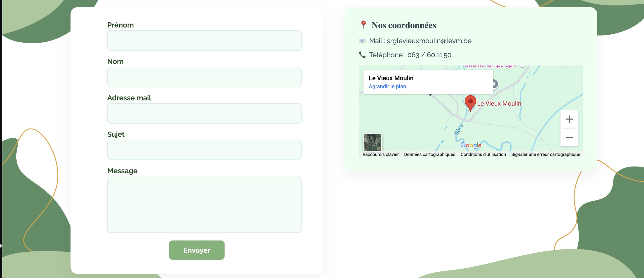
Task: Zoom in using the plus control on the map
Action: point(569,119)
